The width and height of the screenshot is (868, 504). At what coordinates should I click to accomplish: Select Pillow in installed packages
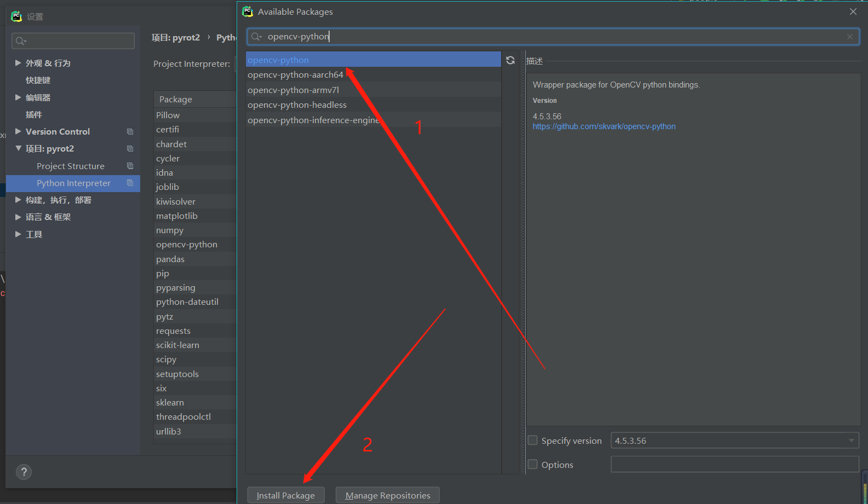pos(195,115)
